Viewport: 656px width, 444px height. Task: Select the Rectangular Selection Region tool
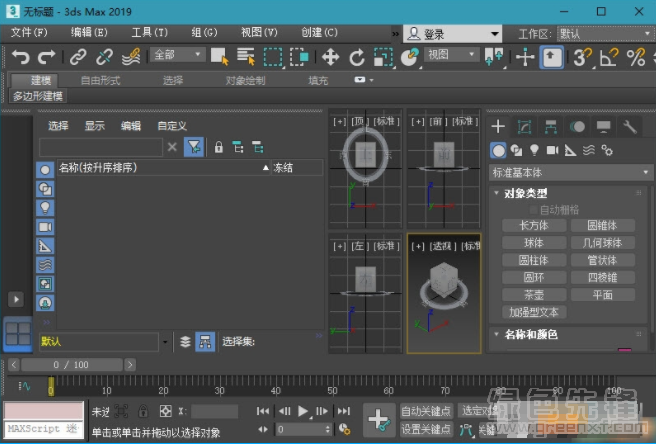[x=273, y=56]
